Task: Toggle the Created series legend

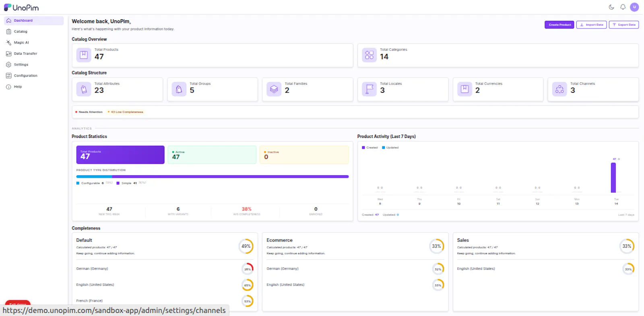Action: [x=370, y=148]
